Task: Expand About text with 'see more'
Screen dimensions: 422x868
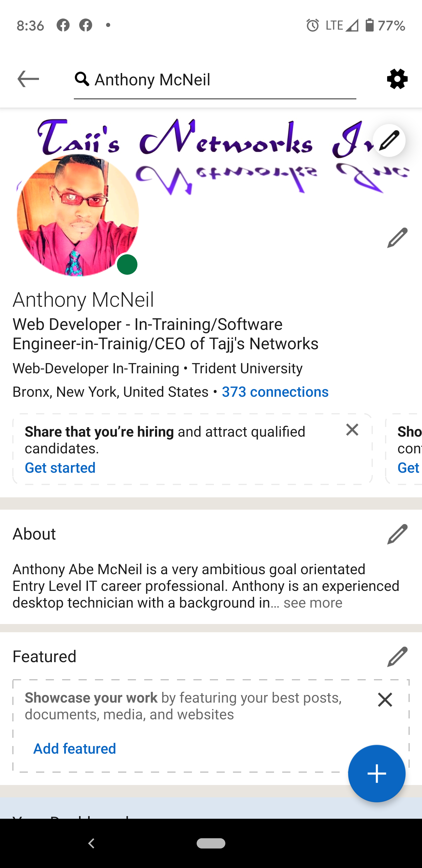Action: 312,603
